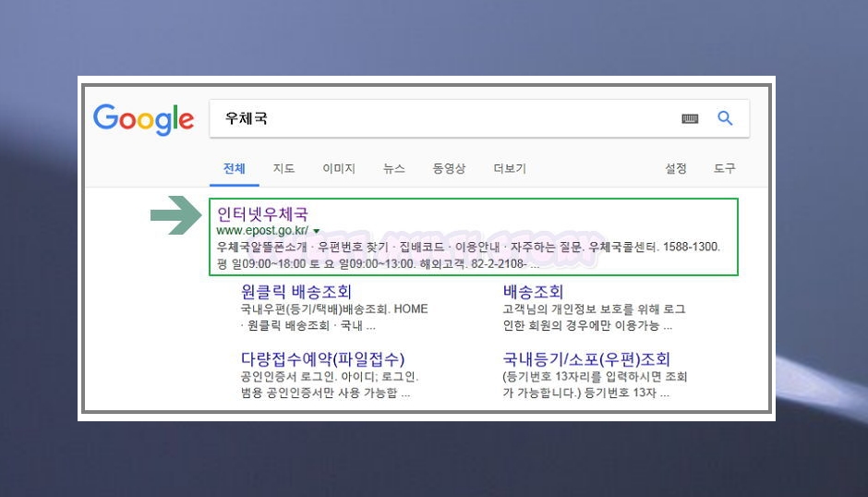The width and height of the screenshot is (868, 497).
Task: Open the 다량접수예약(파일접수) sitelink
Action: [323, 359]
